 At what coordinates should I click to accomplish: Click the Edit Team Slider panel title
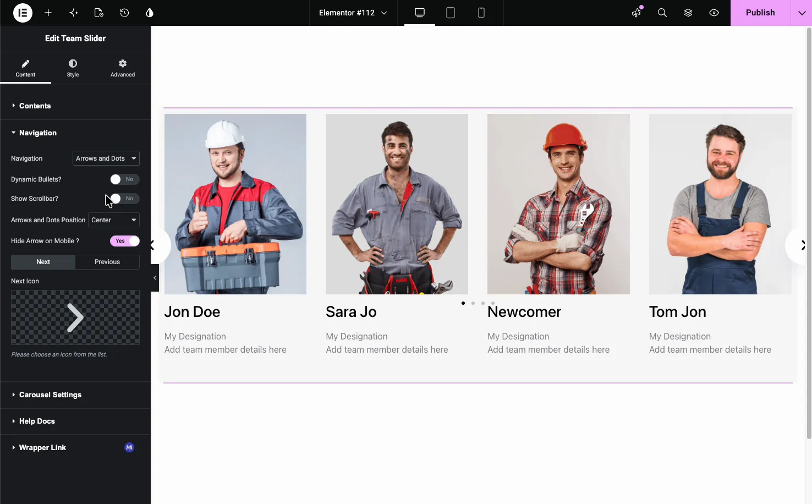(75, 39)
